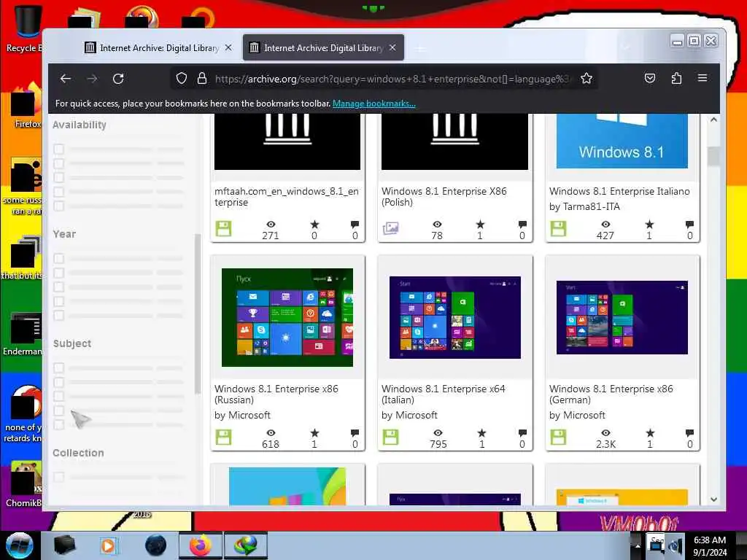Show hidden system tray icons arrow
The image size is (747, 560).
(x=638, y=545)
